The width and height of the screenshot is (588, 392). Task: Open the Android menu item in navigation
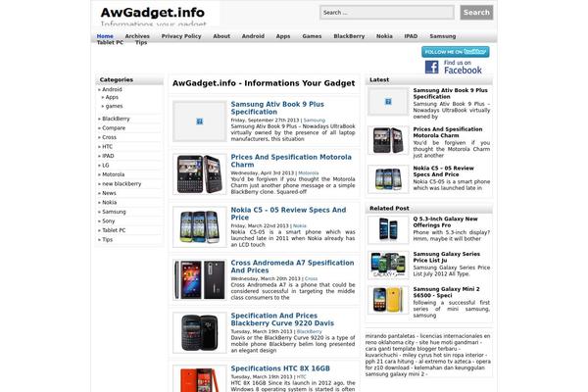point(253,36)
